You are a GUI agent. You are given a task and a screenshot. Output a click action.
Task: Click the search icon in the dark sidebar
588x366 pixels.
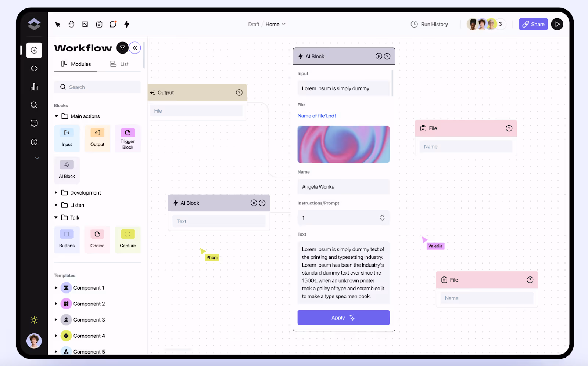click(34, 105)
